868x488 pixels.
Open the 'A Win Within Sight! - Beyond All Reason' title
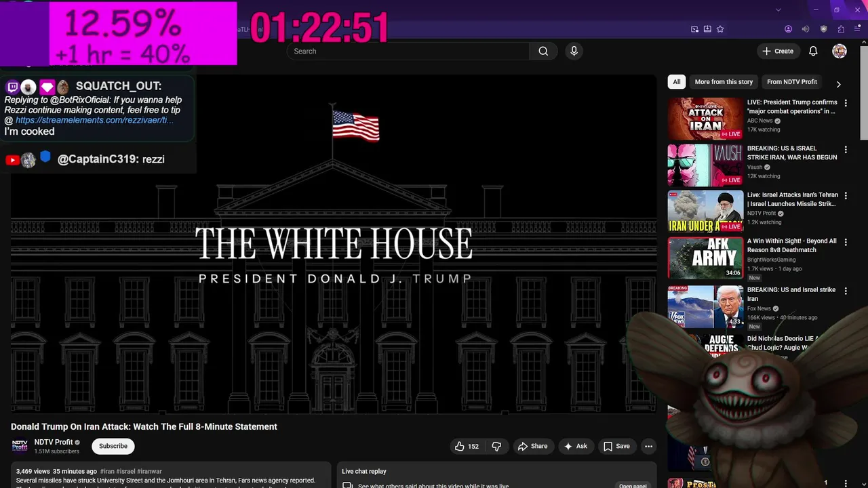pyautogui.click(x=792, y=245)
